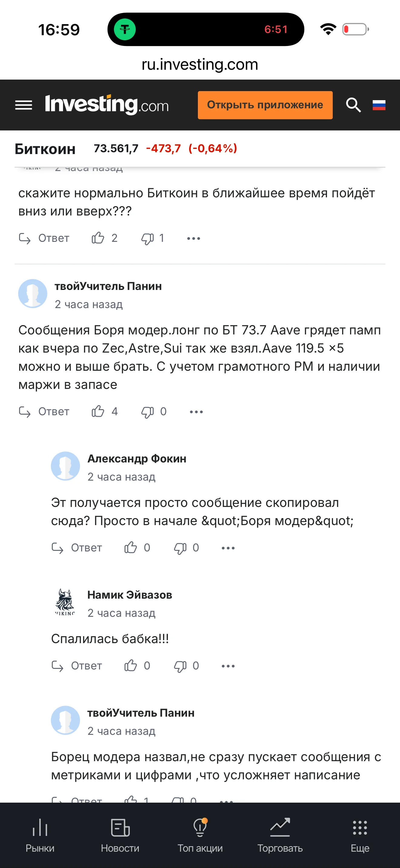
Task: Switch to the Новости tab
Action: [x=120, y=835]
